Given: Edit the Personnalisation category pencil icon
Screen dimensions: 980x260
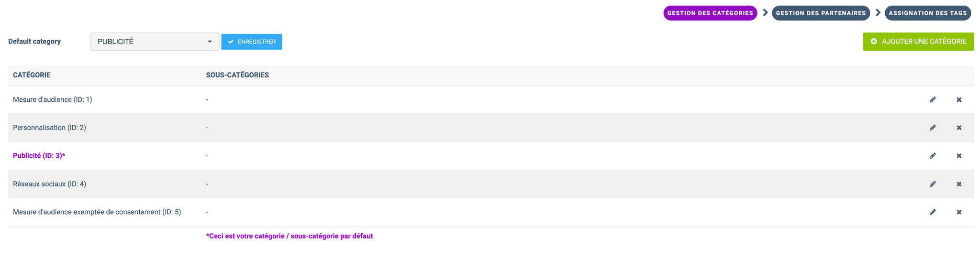Looking at the screenshot, I should click(x=933, y=128).
